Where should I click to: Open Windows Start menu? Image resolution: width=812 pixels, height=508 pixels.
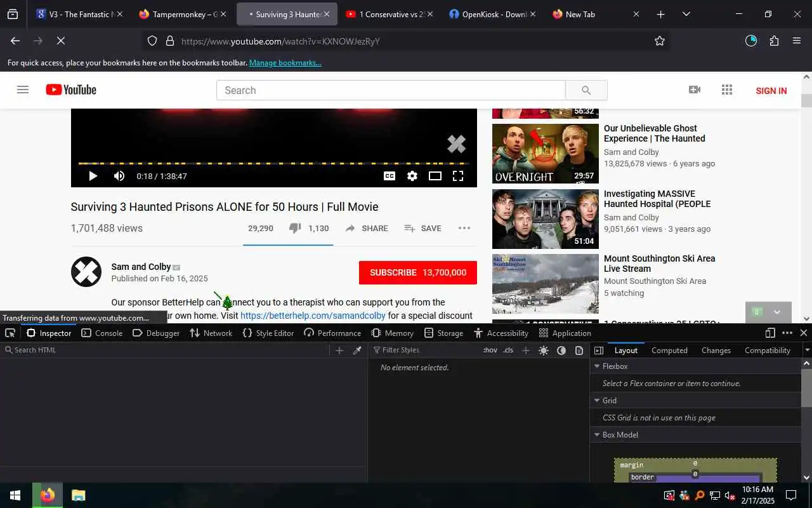tap(15, 495)
